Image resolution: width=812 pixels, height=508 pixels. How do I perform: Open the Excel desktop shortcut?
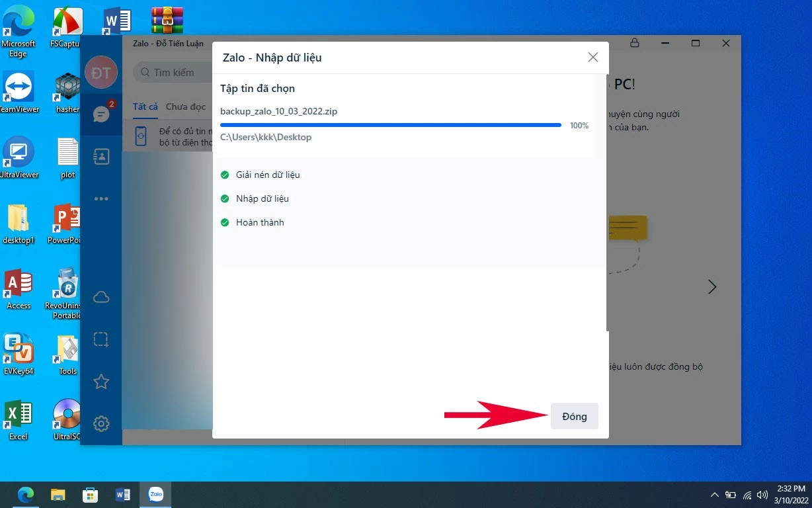(x=18, y=417)
